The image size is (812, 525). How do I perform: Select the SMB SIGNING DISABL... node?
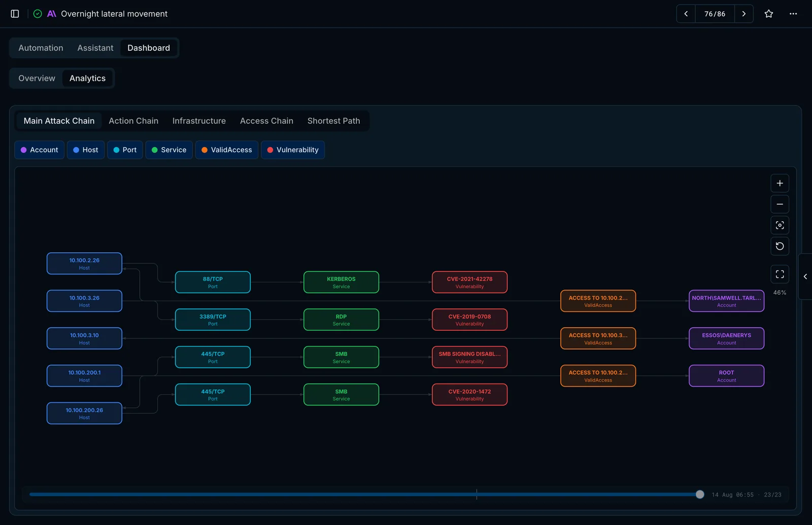pos(469,357)
